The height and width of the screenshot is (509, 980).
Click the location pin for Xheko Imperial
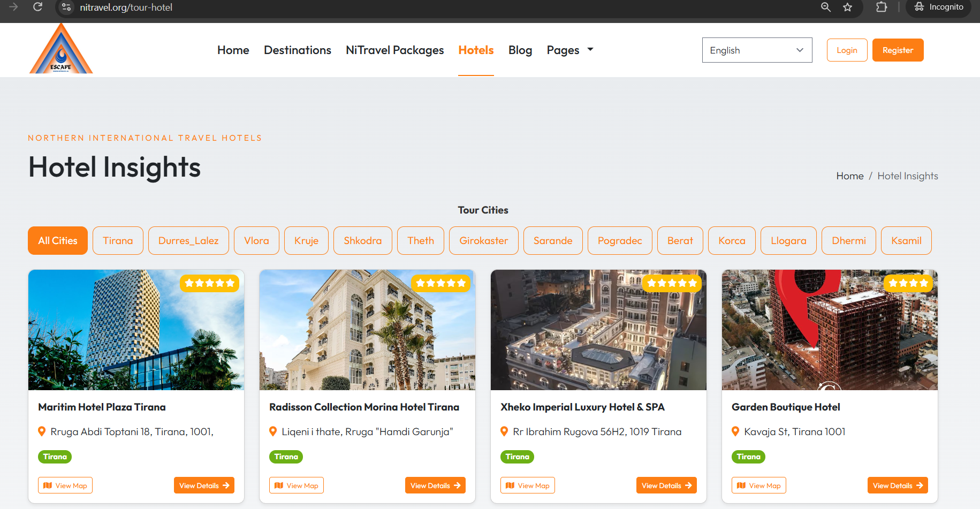pyautogui.click(x=504, y=431)
